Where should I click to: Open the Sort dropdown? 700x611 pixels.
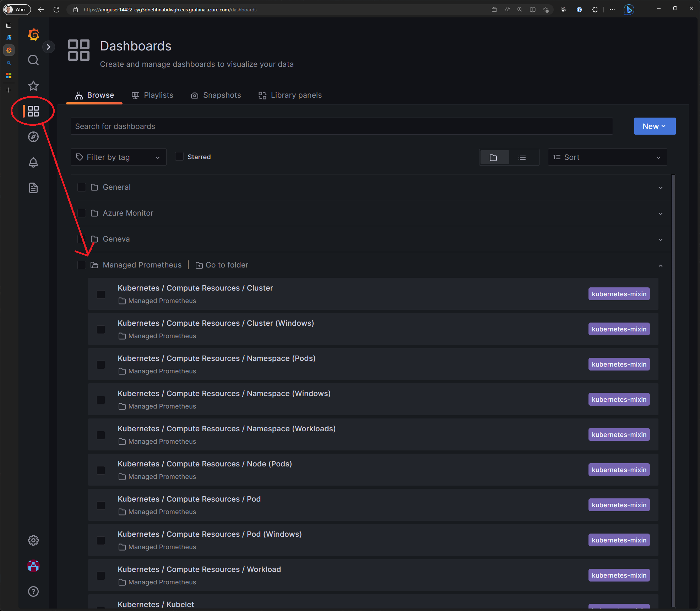click(x=607, y=157)
